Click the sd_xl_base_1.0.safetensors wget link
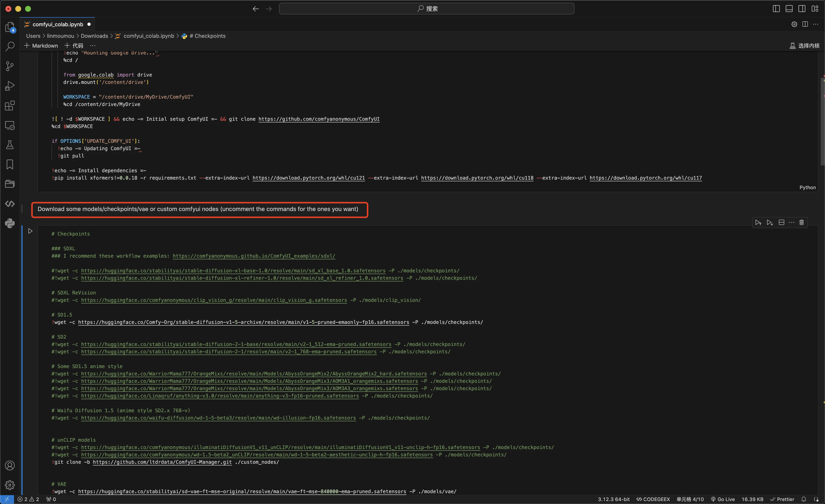Screen dimensions: 825x504 click(x=233, y=270)
